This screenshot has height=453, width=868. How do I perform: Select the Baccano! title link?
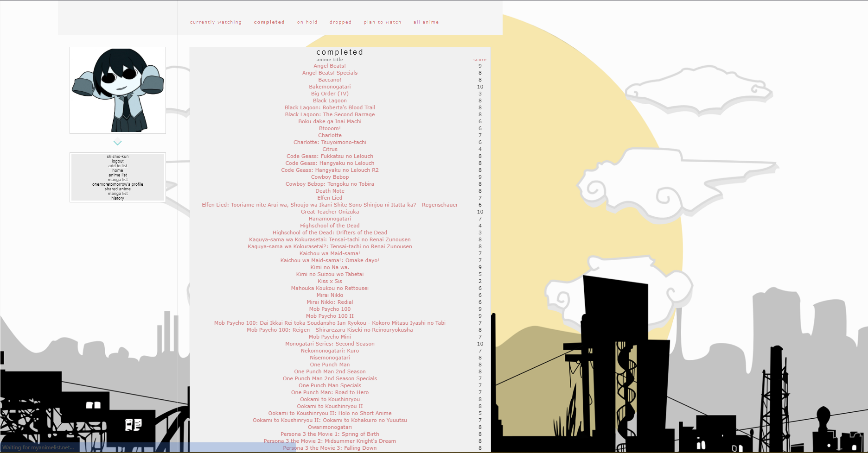point(330,80)
